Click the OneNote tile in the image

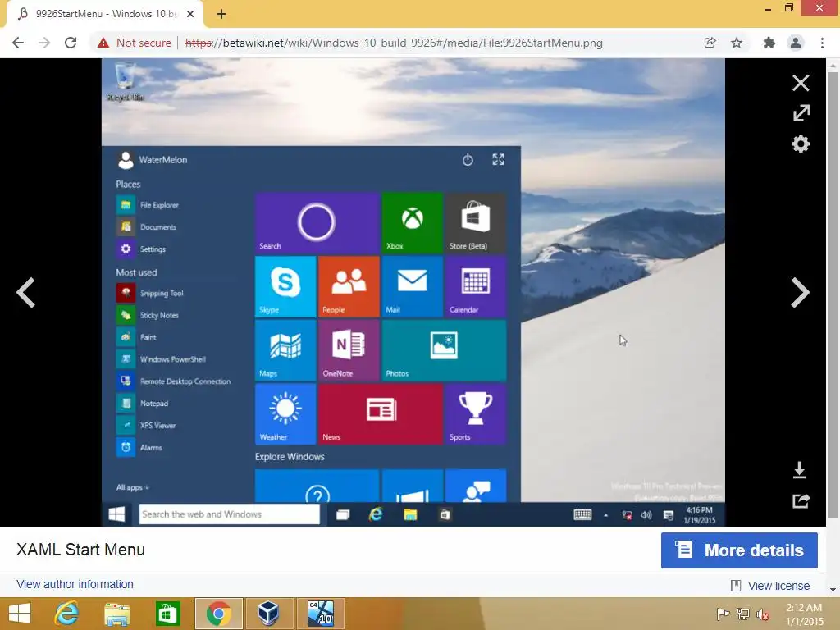[x=349, y=350]
